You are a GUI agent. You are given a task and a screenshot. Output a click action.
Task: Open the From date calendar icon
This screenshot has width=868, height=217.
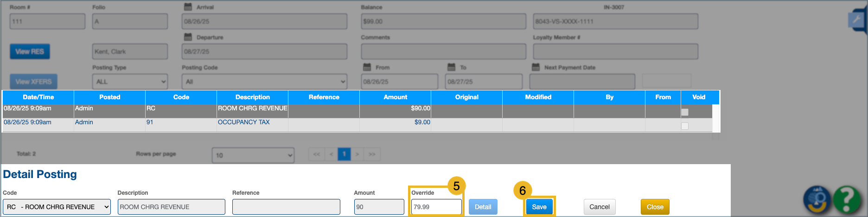[367, 67]
